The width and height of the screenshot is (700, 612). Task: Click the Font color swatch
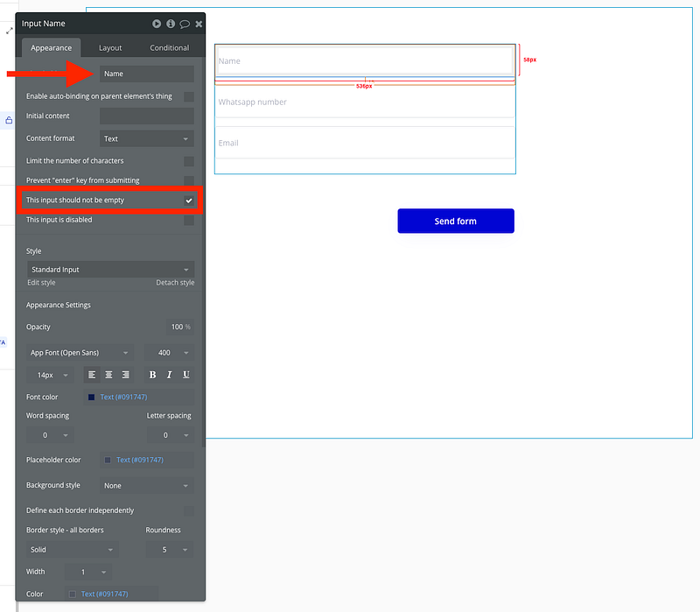point(91,397)
